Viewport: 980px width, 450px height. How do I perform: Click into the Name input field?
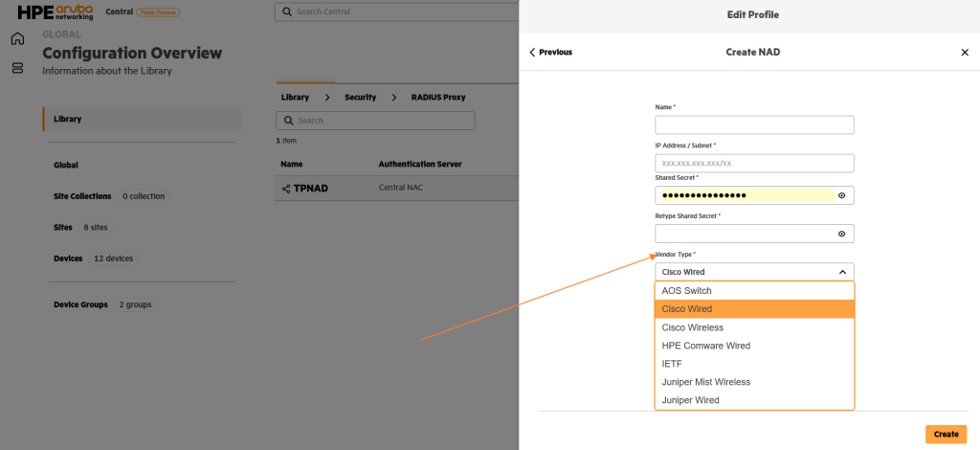click(x=753, y=125)
